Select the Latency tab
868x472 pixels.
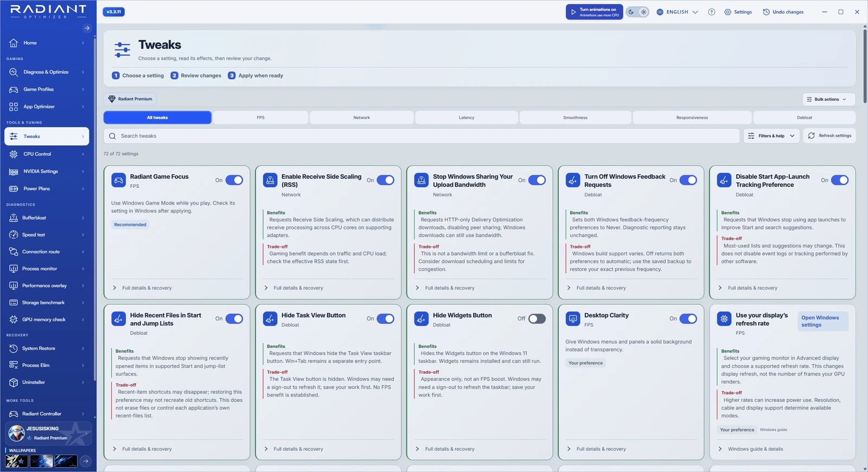coord(467,118)
